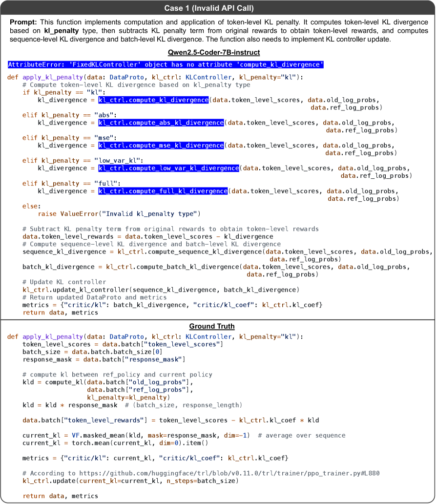Image resolution: width=437 pixels, height=504 pixels.
Task: Click the highlighted AttributeError message line
Action: 166,64
